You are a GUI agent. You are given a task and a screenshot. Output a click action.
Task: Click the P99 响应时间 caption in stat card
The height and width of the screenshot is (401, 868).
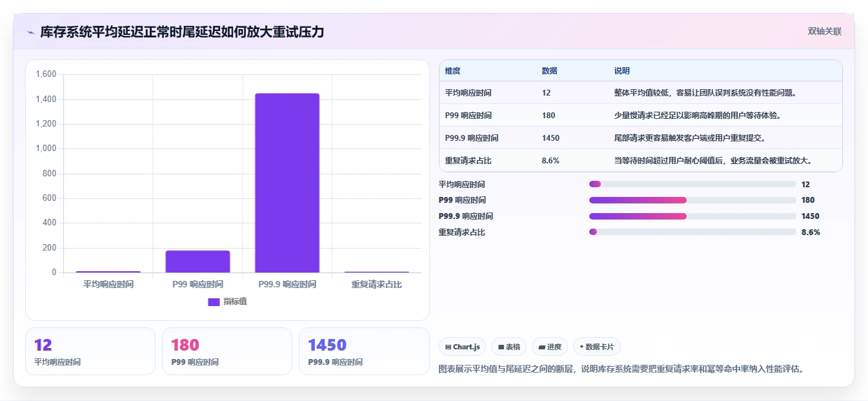[x=195, y=362]
